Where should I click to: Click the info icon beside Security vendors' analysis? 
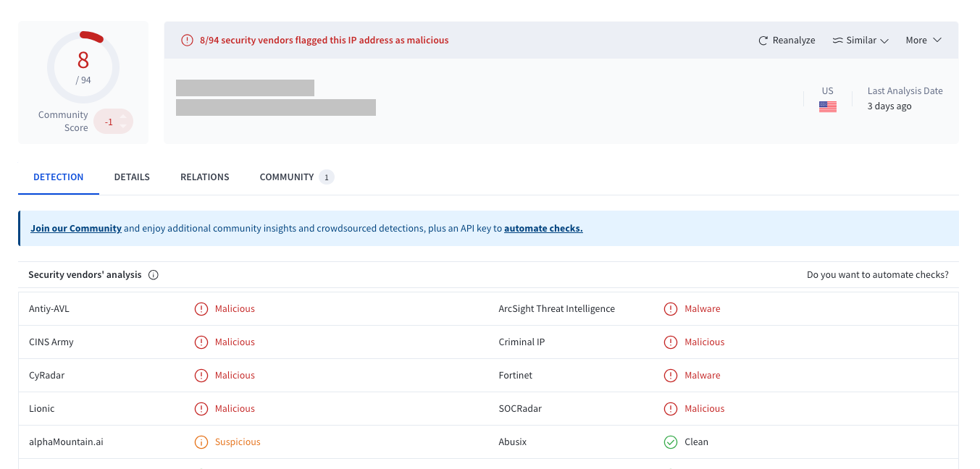(x=154, y=275)
